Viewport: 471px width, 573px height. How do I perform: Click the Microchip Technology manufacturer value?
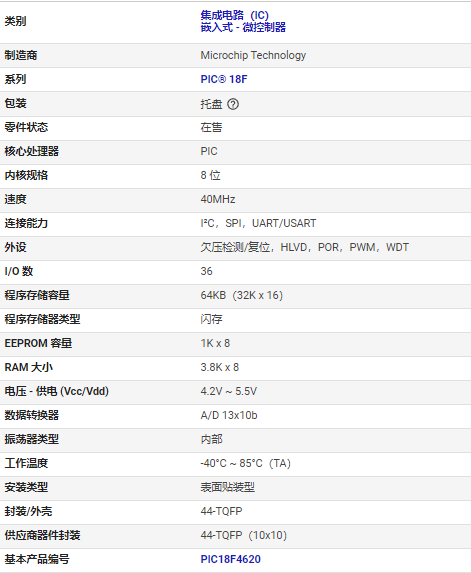[253, 55]
